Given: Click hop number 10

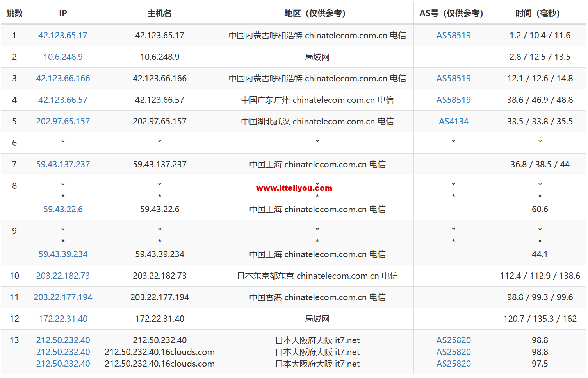Looking at the screenshot, I should (x=14, y=276).
